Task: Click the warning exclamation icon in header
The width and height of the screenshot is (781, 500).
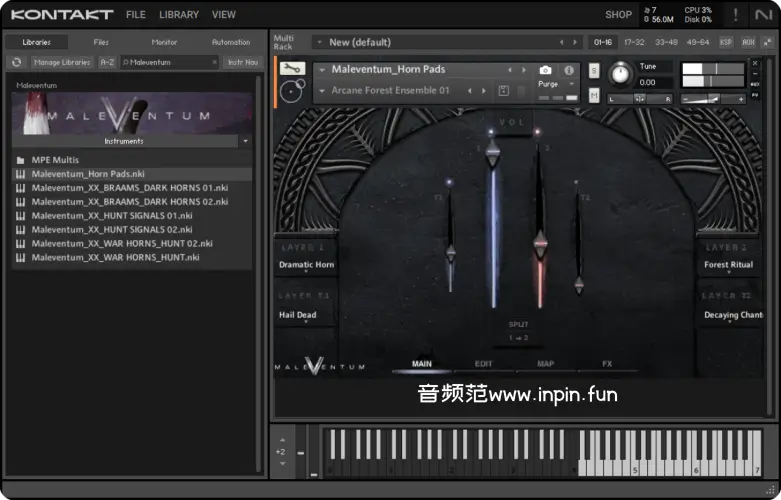Action: tap(736, 15)
